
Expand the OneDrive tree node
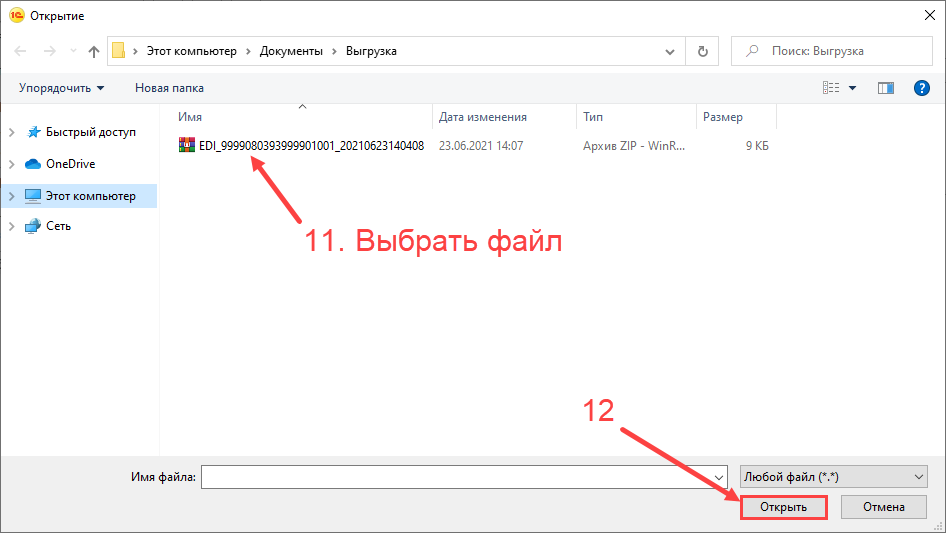coord(11,164)
